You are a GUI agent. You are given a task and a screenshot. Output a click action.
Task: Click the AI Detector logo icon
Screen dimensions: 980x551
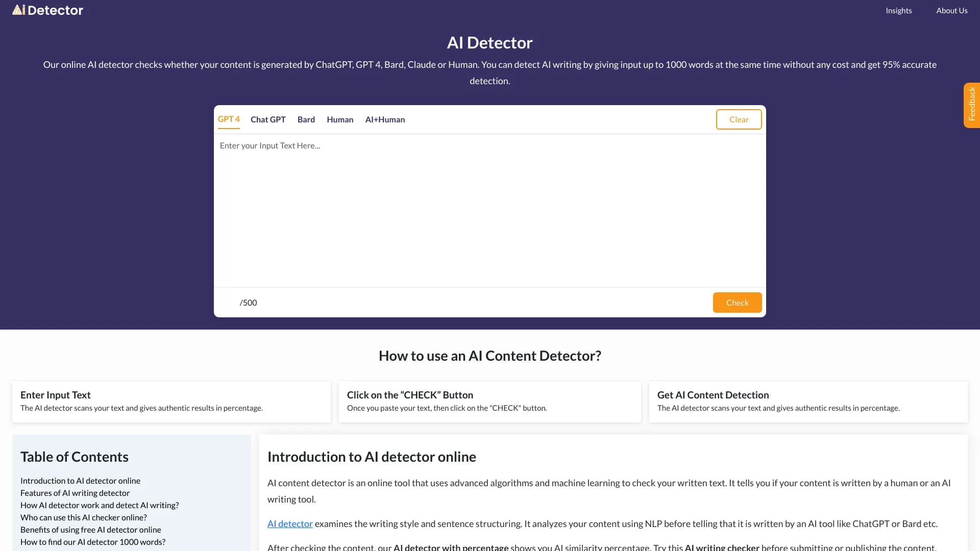[18, 9]
